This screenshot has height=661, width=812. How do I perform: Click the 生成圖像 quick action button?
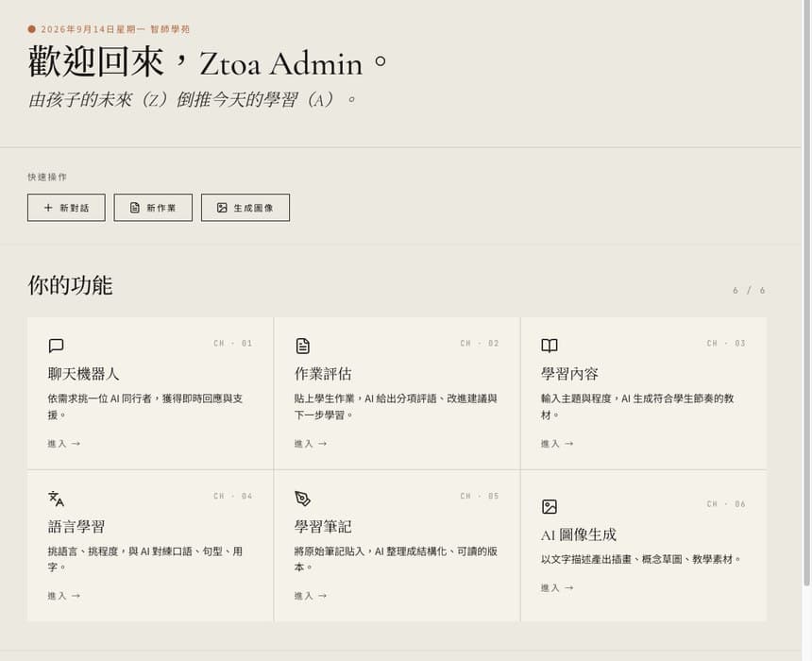click(245, 208)
